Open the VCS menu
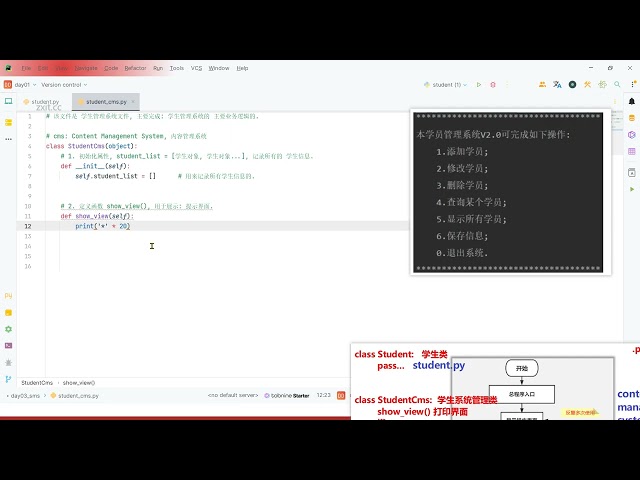640x480 pixels. (x=196, y=68)
